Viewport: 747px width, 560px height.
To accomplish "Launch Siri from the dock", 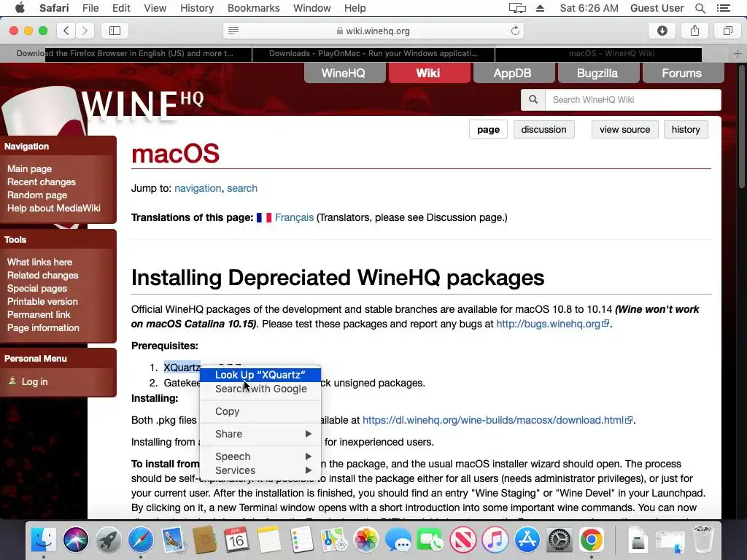I will coord(76,540).
